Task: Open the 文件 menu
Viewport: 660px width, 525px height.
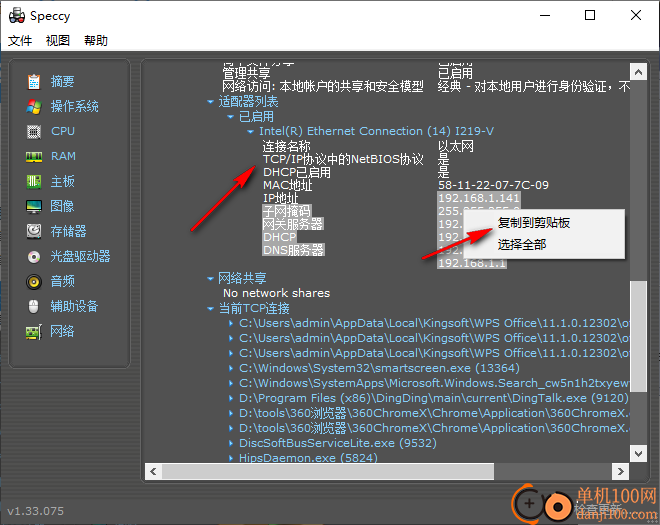Action: click(x=20, y=41)
